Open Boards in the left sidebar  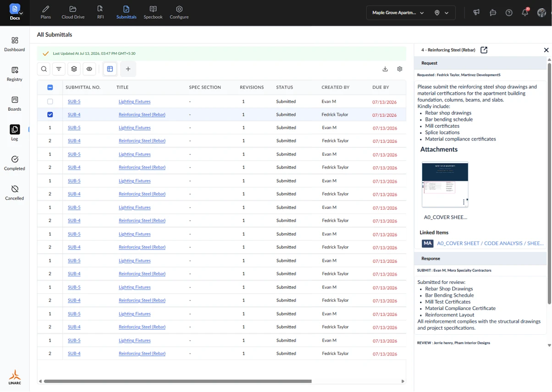(15, 103)
